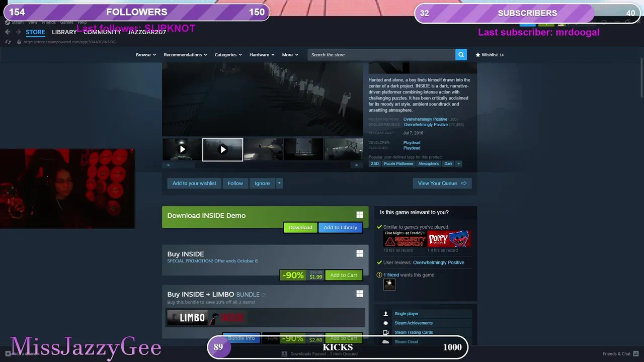The width and height of the screenshot is (644, 362).
Task: Play the highlighted second trailer thumbnail
Action: point(222,149)
